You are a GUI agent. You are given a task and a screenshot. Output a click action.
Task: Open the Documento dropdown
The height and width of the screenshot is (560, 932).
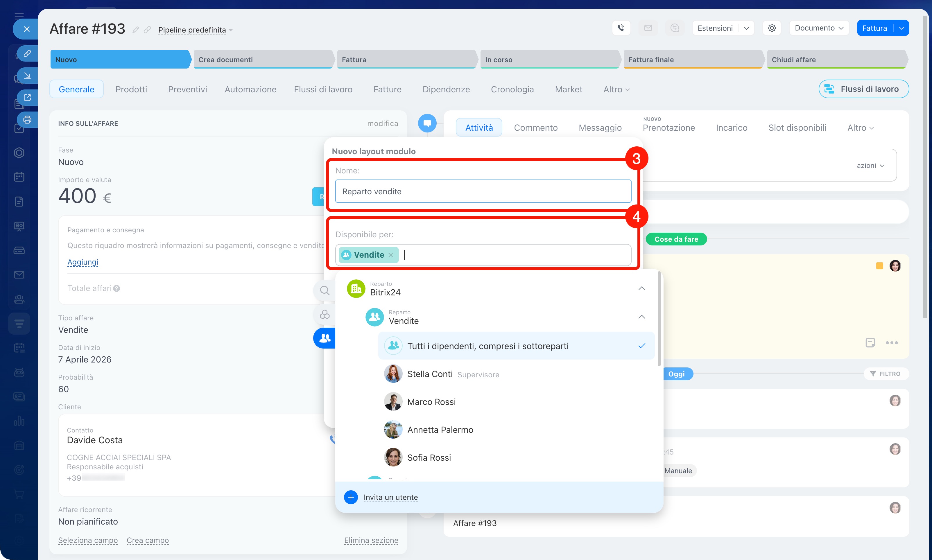(819, 28)
